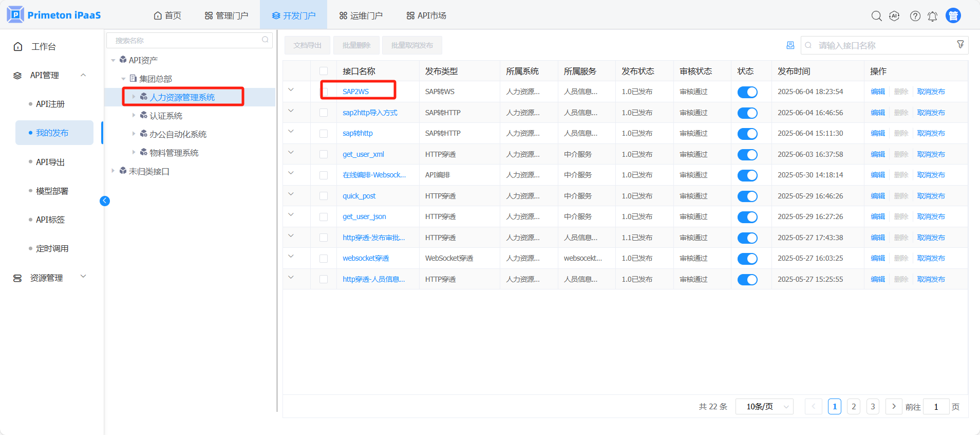Viewport: 980px width, 435px height.
Task: Collapse sidebar with blue arrow button
Action: click(105, 201)
